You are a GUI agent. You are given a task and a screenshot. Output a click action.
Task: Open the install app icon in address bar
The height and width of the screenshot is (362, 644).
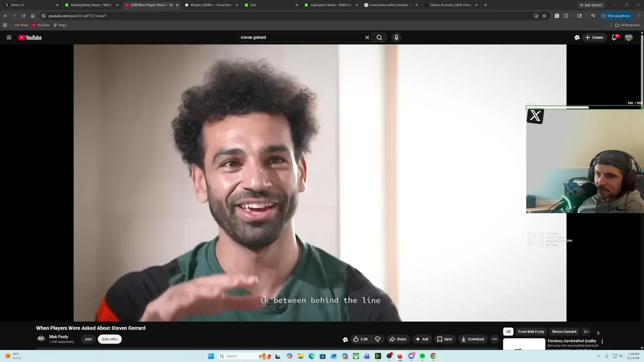tap(536, 16)
